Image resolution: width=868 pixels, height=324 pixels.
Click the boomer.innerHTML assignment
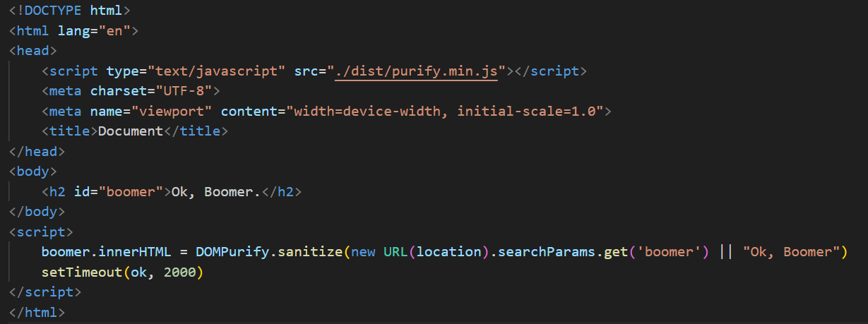point(106,252)
